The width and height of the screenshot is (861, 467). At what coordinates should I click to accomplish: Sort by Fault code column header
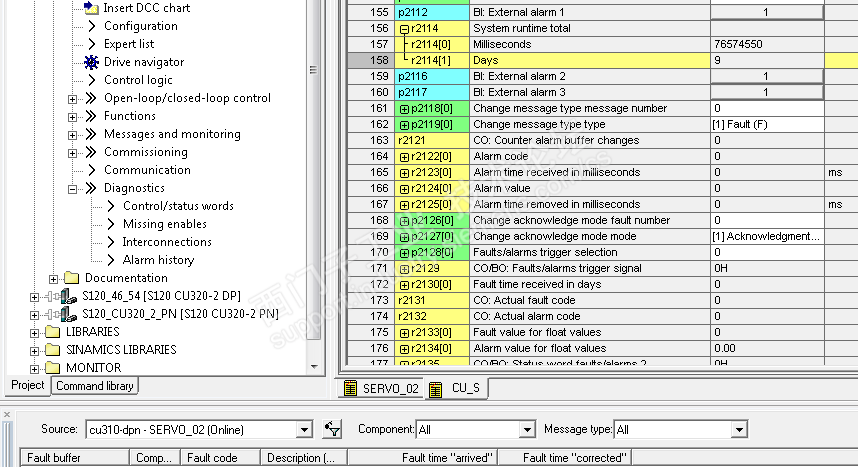[x=220, y=458]
